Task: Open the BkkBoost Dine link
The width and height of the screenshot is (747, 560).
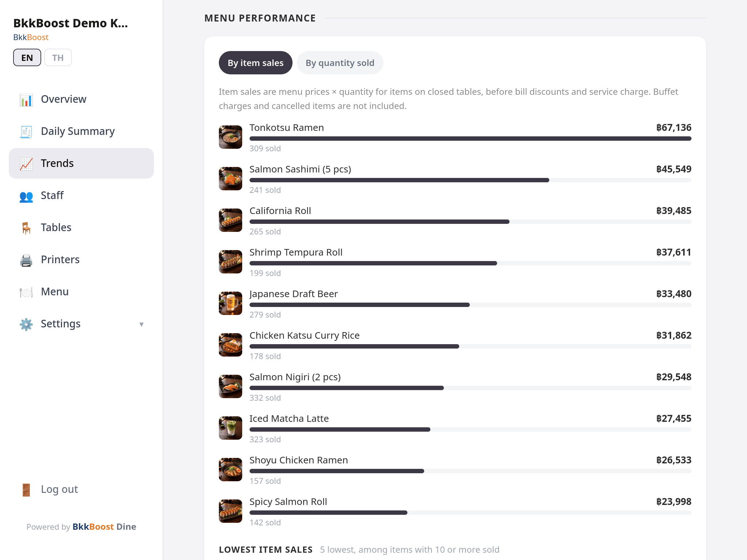Action: click(x=104, y=527)
